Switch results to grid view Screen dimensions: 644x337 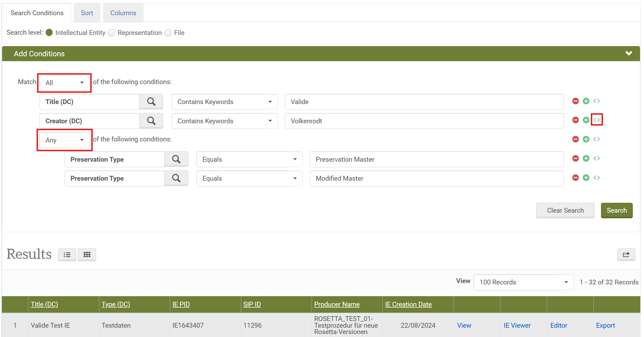87,255
